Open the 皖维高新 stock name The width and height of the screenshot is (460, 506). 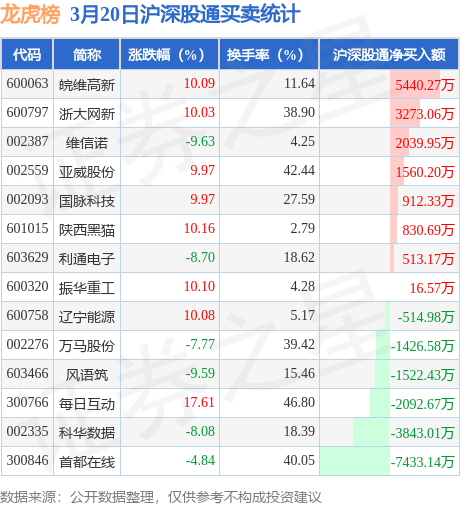tap(87, 85)
